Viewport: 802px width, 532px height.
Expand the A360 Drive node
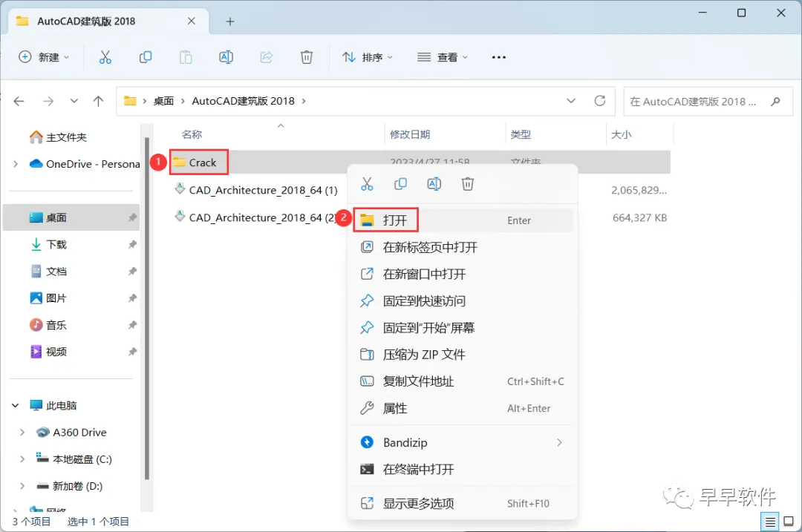[22, 433]
